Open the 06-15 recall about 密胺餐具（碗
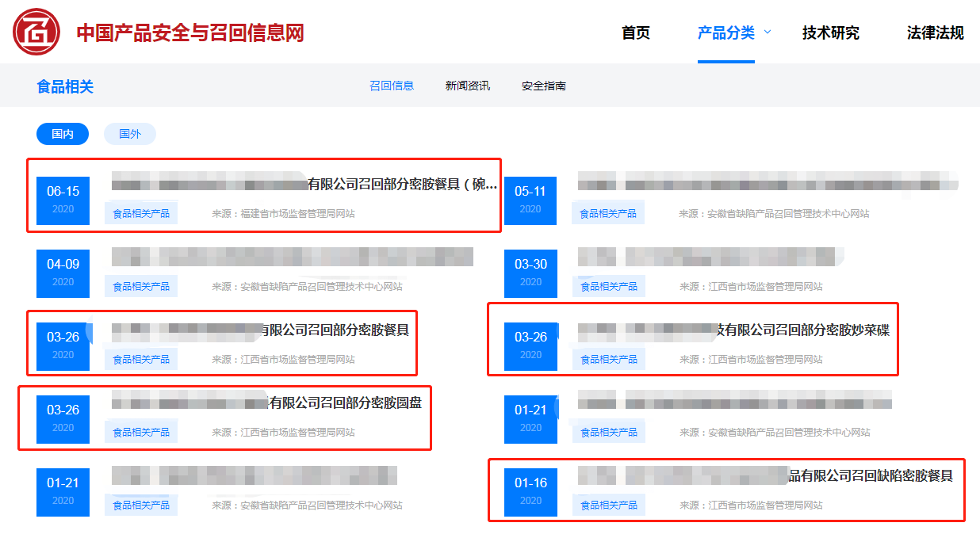The width and height of the screenshot is (980, 538). coord(402,185)
